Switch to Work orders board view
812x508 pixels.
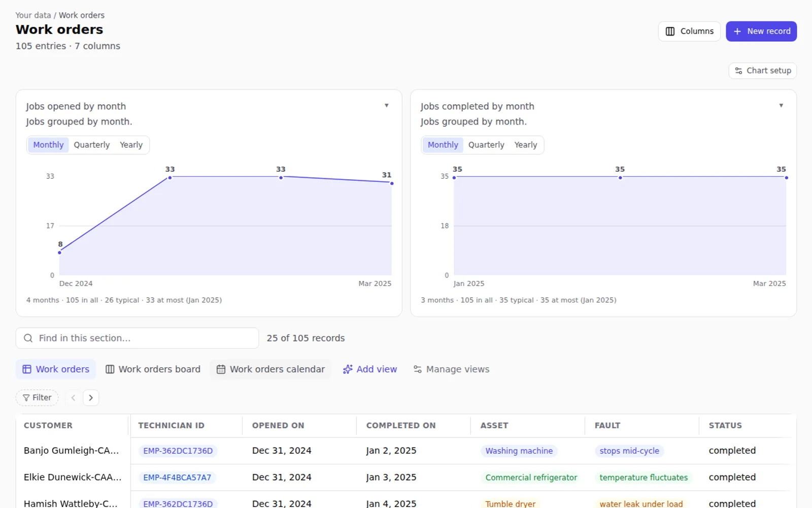[153, 369]
